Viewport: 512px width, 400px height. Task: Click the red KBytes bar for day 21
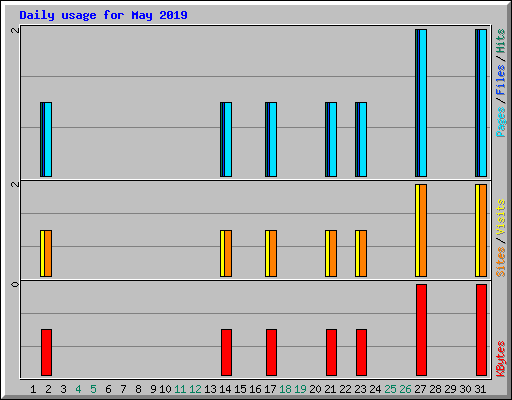coord(331,352)
